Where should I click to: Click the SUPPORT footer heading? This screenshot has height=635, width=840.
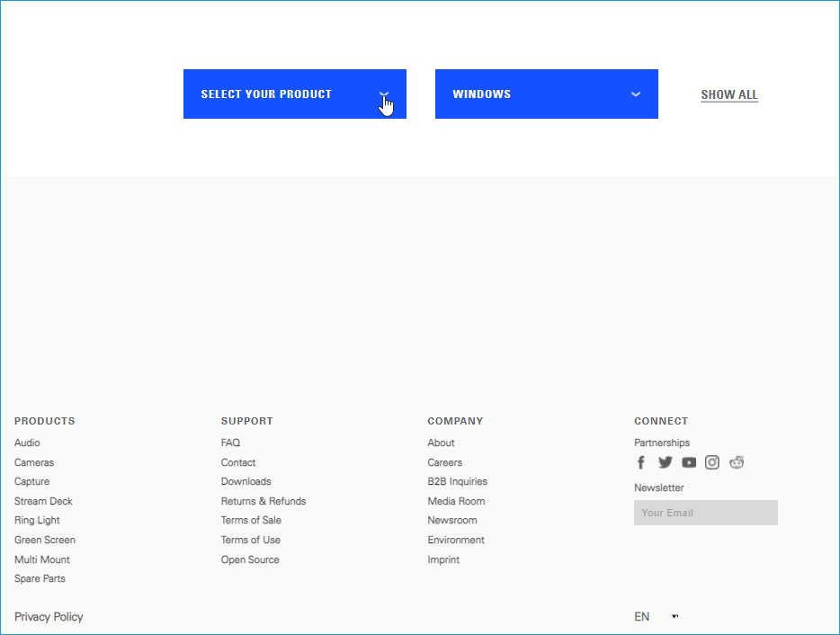tap(247, 421)
